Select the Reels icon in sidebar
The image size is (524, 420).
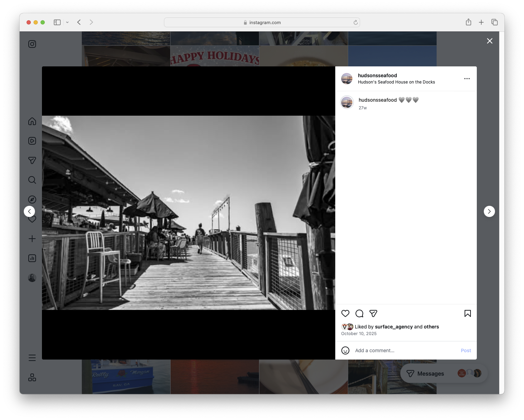(x=32, y=141)
